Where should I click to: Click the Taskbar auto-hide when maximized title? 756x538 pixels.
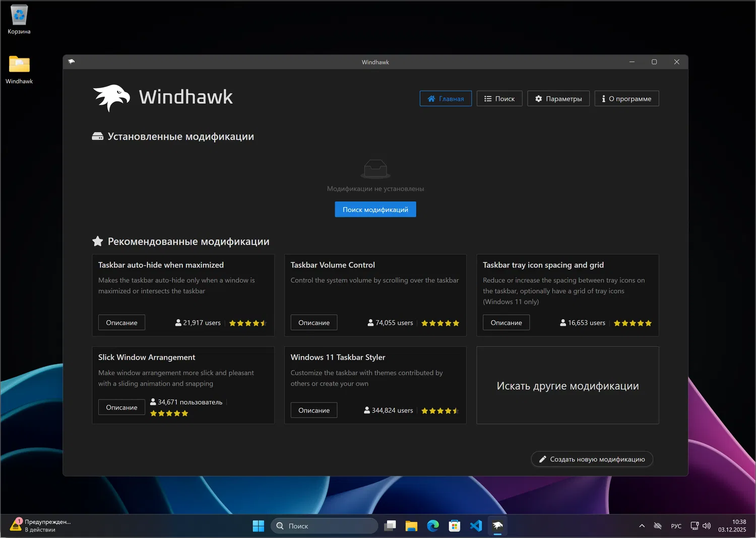(161, 265)
